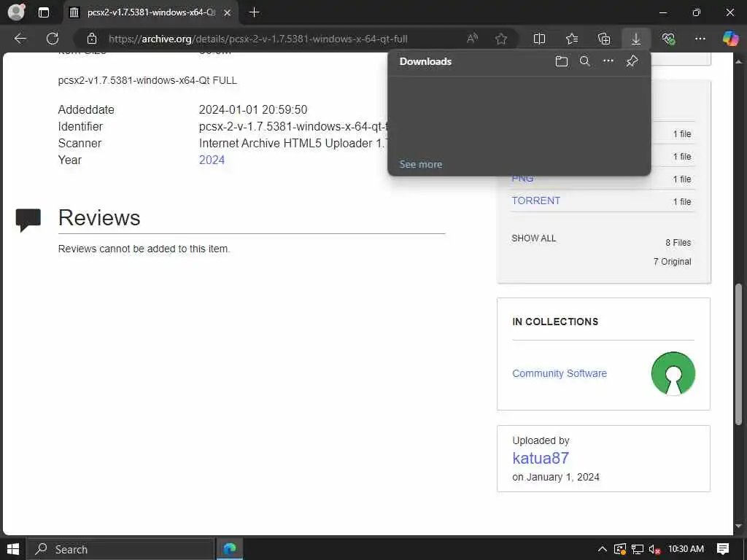Viewport: 747px width, 560px height.
Task: Toggle the Downloads toolbar button
Action: [x=636, y=39]
